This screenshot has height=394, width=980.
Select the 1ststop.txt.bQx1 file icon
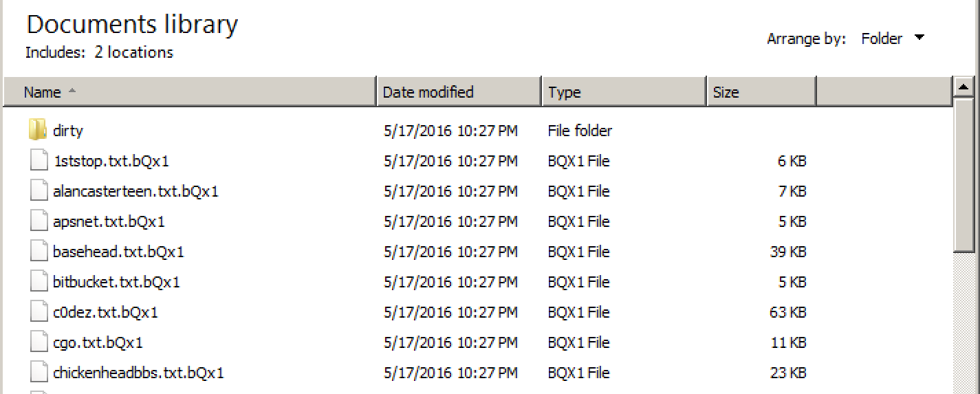point(39,161)
